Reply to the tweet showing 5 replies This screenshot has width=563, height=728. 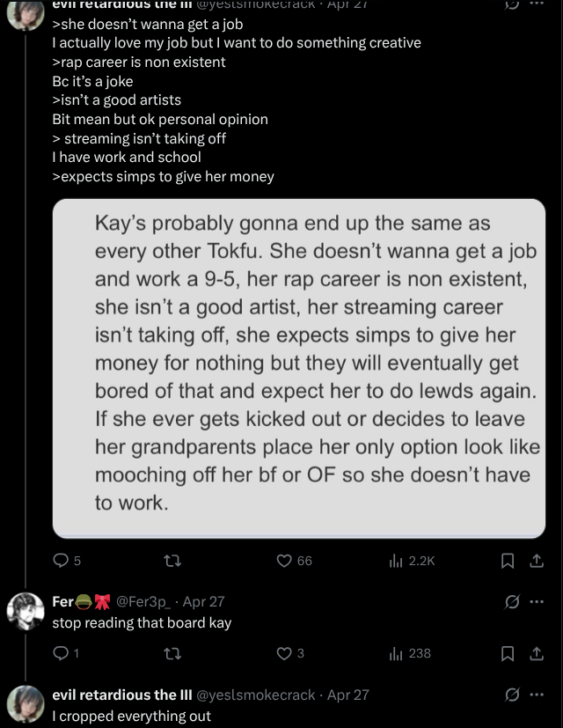62,560
